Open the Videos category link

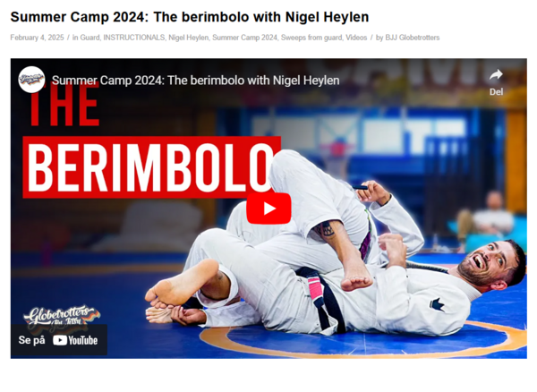coord(356,38)
